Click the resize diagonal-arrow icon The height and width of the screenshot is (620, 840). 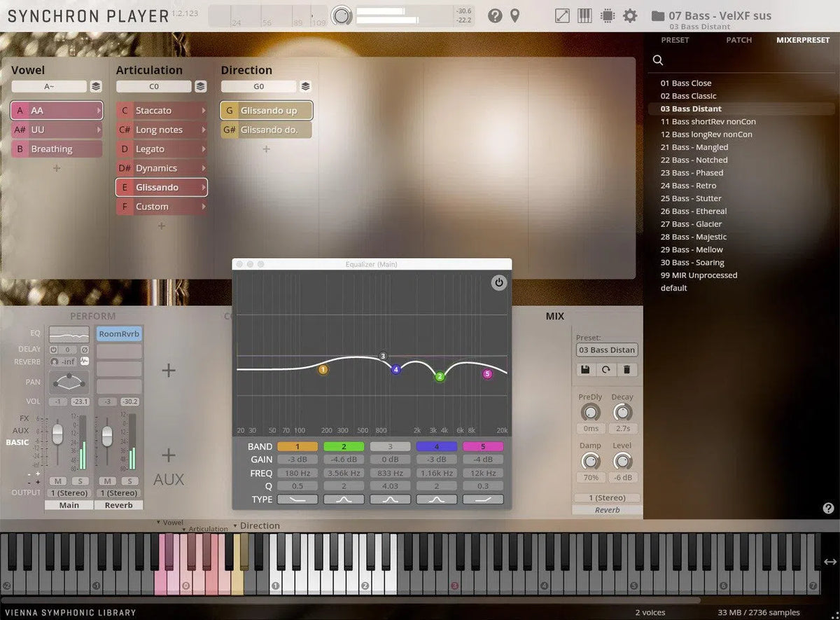tap(561, 15)
